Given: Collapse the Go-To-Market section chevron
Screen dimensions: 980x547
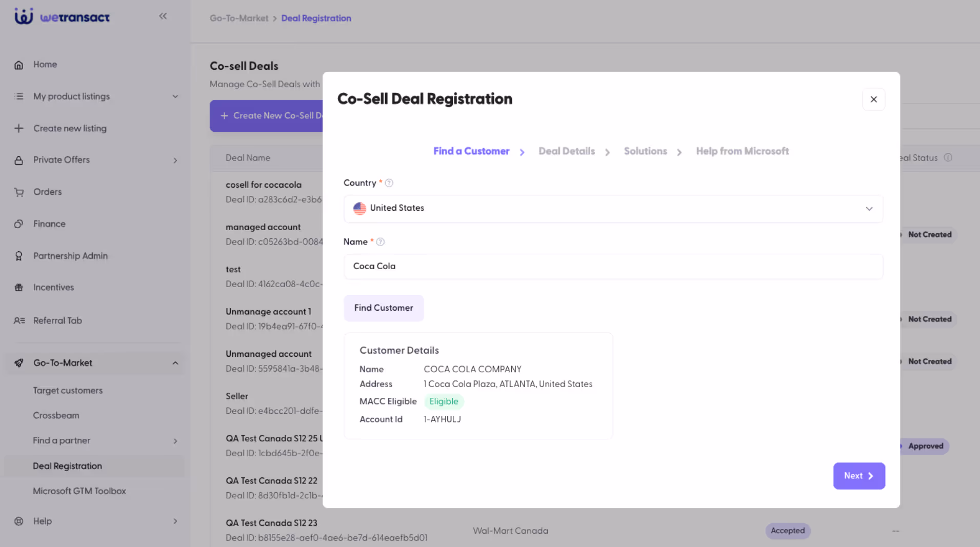Looking at the screenshot, I should click(175, 363).
